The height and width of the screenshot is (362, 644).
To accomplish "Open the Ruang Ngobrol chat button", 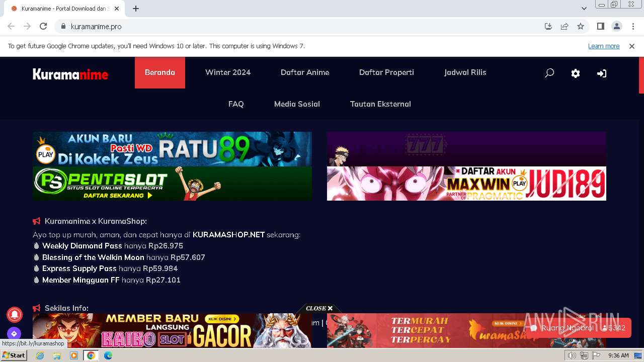I will tap(579, 328).
